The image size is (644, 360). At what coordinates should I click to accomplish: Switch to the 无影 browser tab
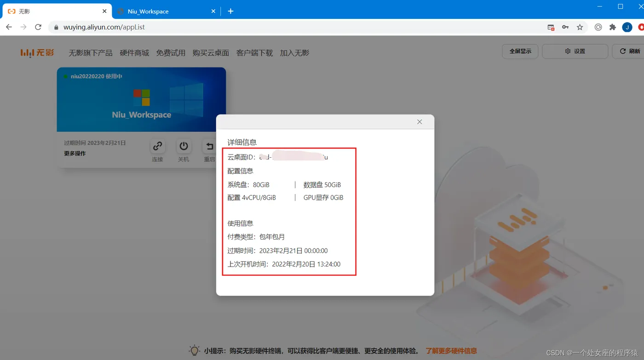56,11
